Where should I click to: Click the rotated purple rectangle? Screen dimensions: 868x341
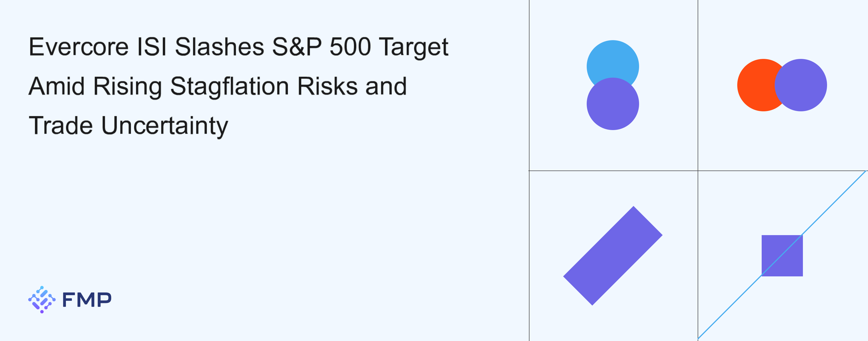point(613,256)
